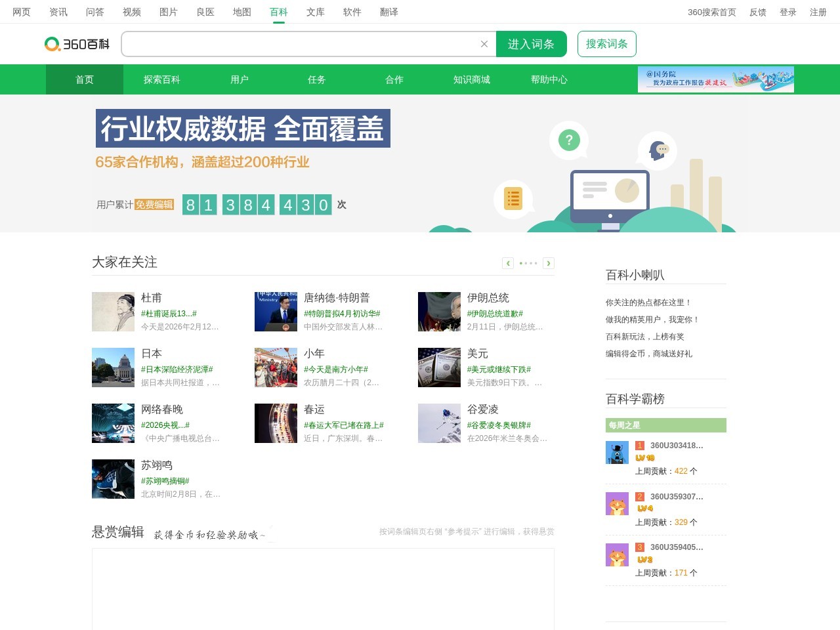Click the left carousel arrow
The height and width of the screenshot is (630, 840).
click(508, 262)
